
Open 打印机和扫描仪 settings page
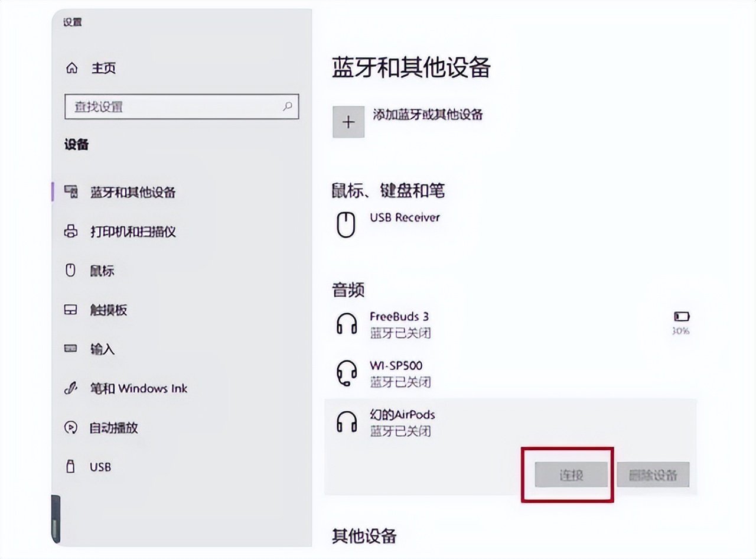[x=132, y=232]
